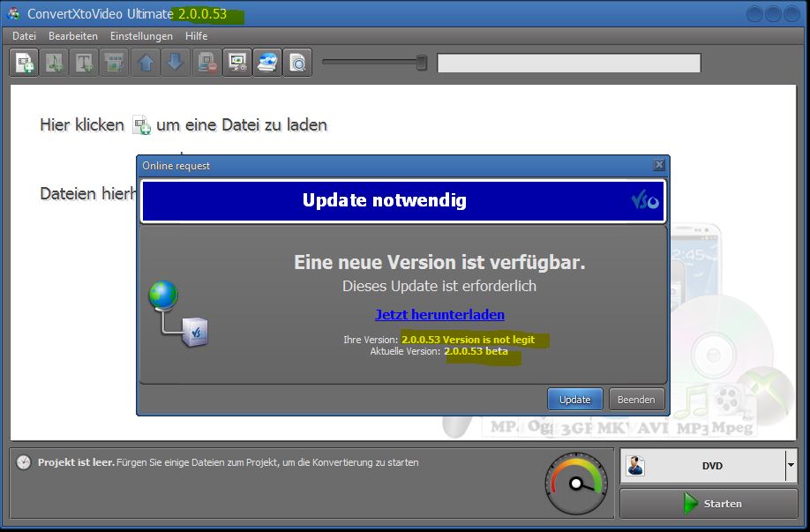Click the application icon in title bar
The height and width of the screenshot is (532, 810).
coord(14,13)
